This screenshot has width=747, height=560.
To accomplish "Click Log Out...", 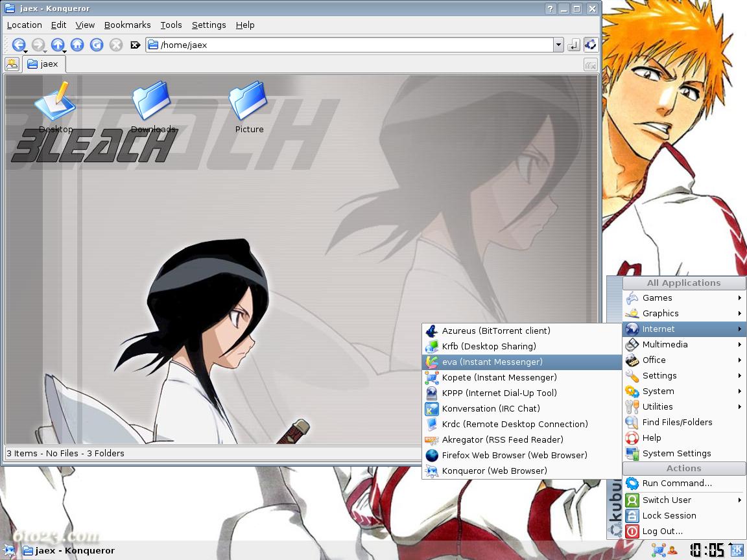I will [x=684, y=531].
